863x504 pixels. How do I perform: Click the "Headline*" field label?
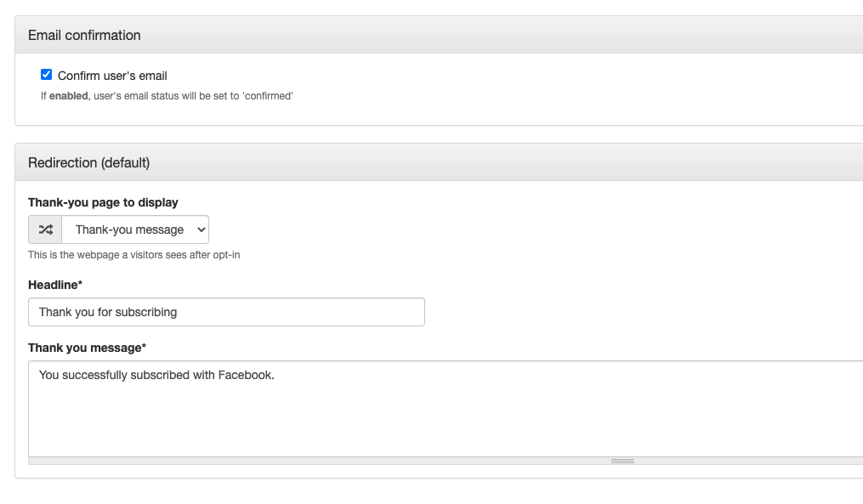(x=55, y=285)
